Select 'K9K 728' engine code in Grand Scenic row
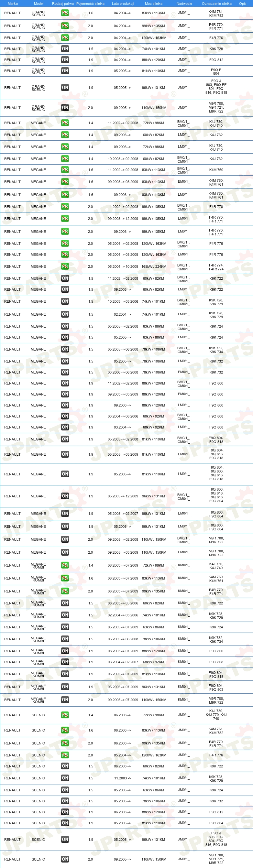Screen dimensions: 253x868 click(216, 49)
